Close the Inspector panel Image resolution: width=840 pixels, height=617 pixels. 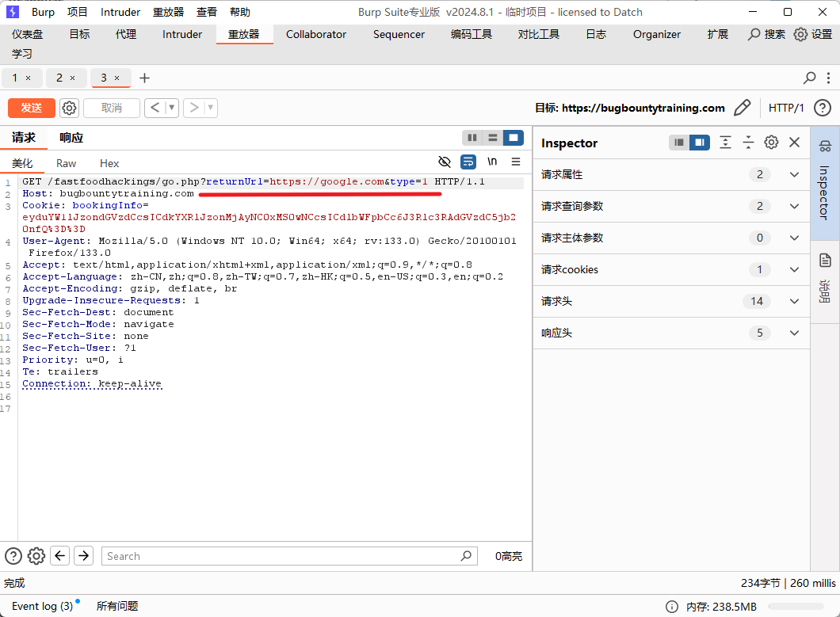795,143
